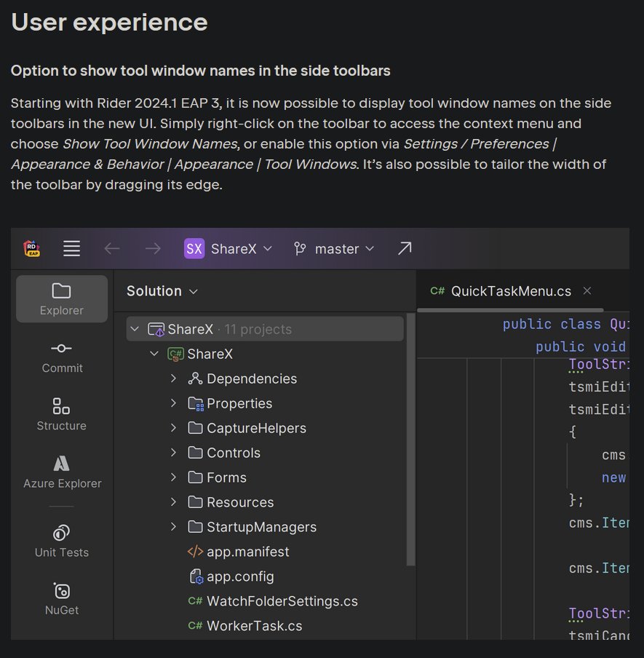Expand the Properties folder
Screen dimensions: 644x658
pos(174,403)
